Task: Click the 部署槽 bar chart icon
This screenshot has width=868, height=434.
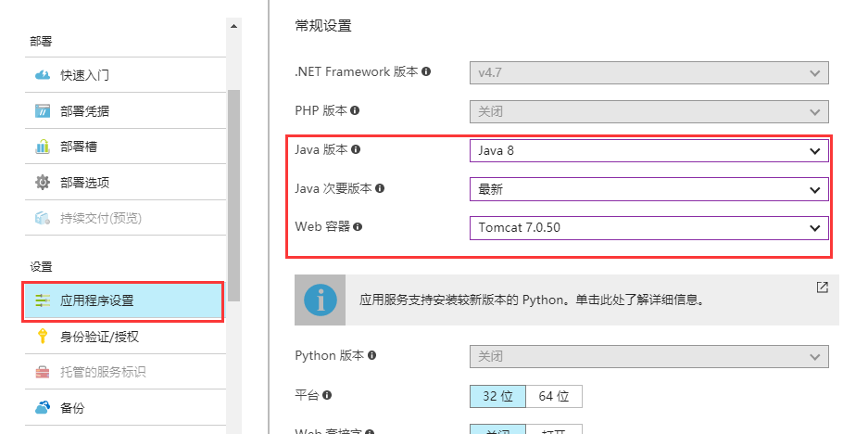Action: [x=42, y=147]
